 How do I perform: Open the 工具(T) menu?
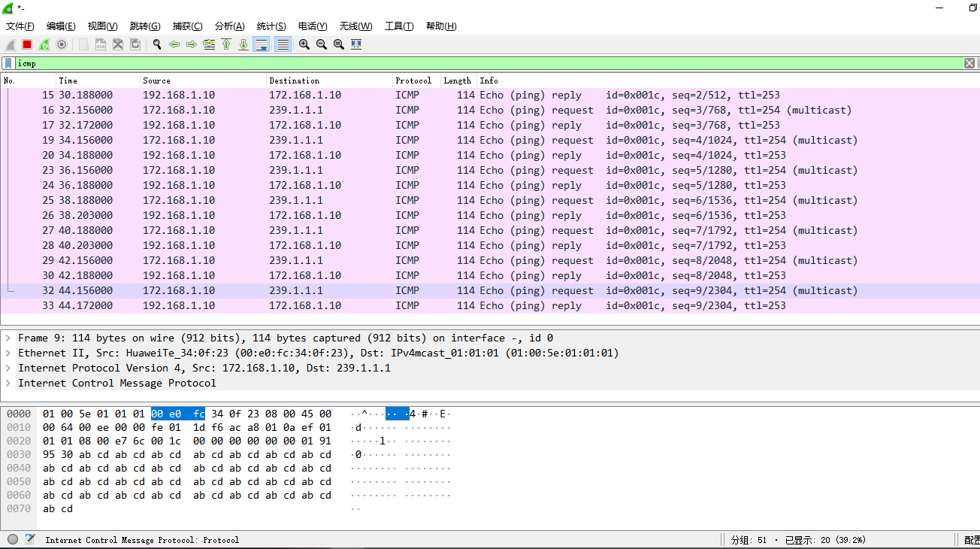(x=399, y=26)
